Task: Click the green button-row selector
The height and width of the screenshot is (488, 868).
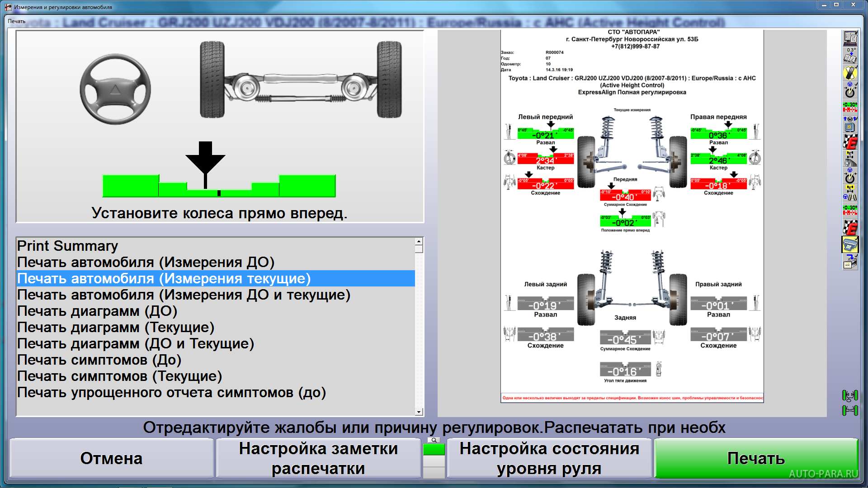Action: 434,450
